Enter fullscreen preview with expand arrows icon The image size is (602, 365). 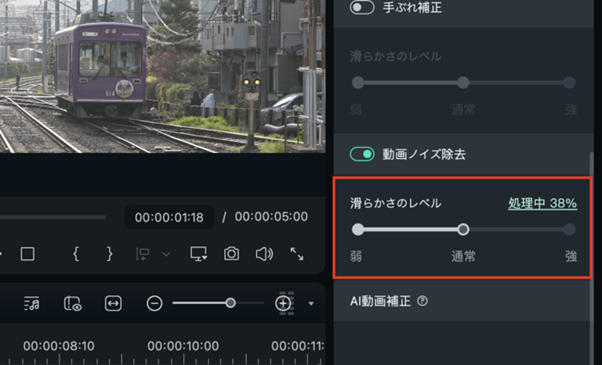[x=297, y=254]
